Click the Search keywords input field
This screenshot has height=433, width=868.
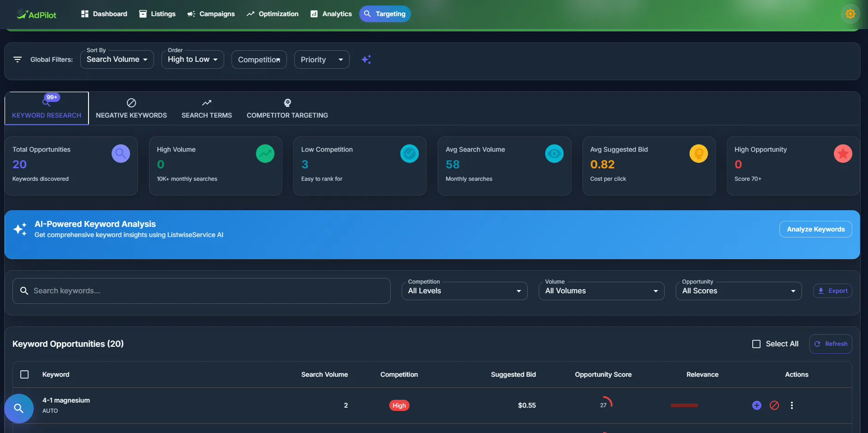coord(202,291)
